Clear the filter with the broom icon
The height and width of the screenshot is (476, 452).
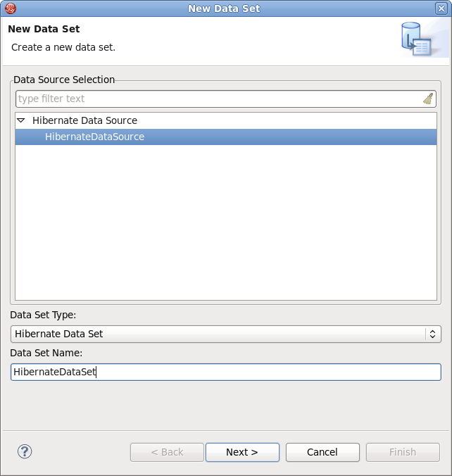click(x=428, y=99)
